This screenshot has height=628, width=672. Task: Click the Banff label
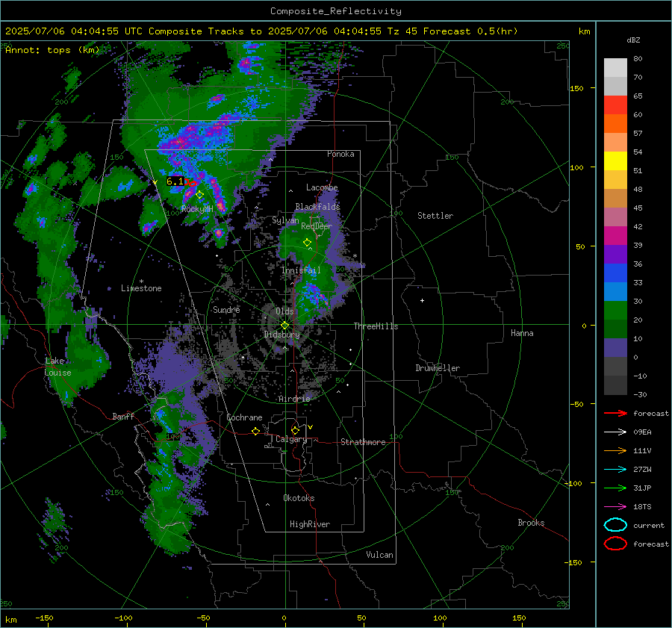[123, 416]
